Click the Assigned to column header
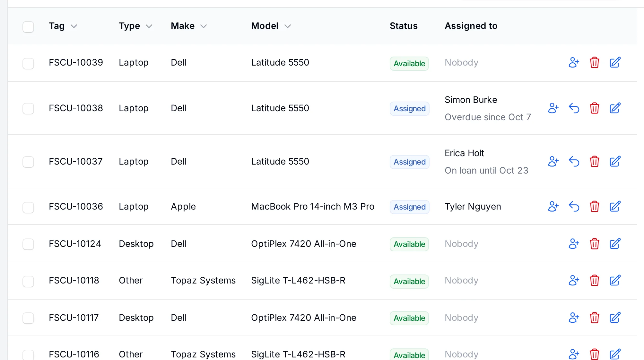This screenshot has width=644, height=360. [x=471, y=26]
